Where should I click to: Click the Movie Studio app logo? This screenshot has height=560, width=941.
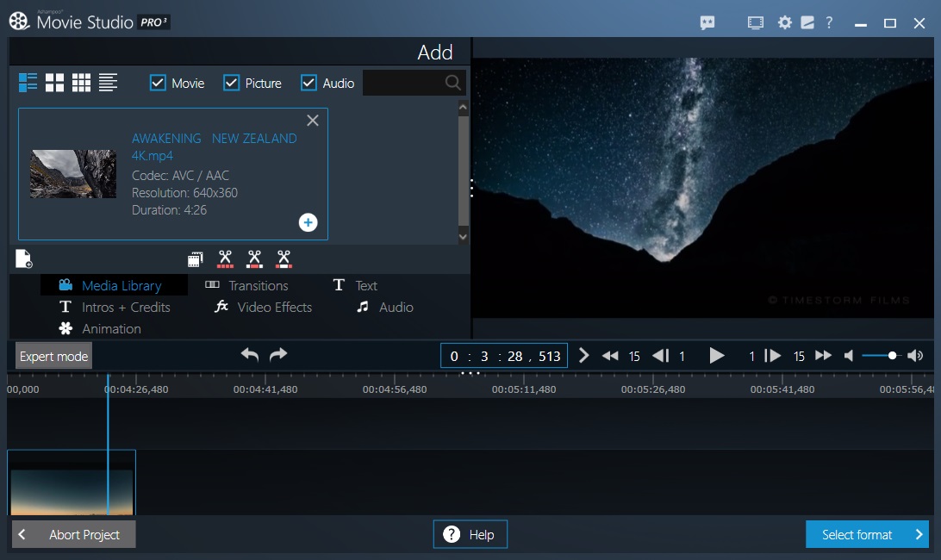tap(19, 21)
